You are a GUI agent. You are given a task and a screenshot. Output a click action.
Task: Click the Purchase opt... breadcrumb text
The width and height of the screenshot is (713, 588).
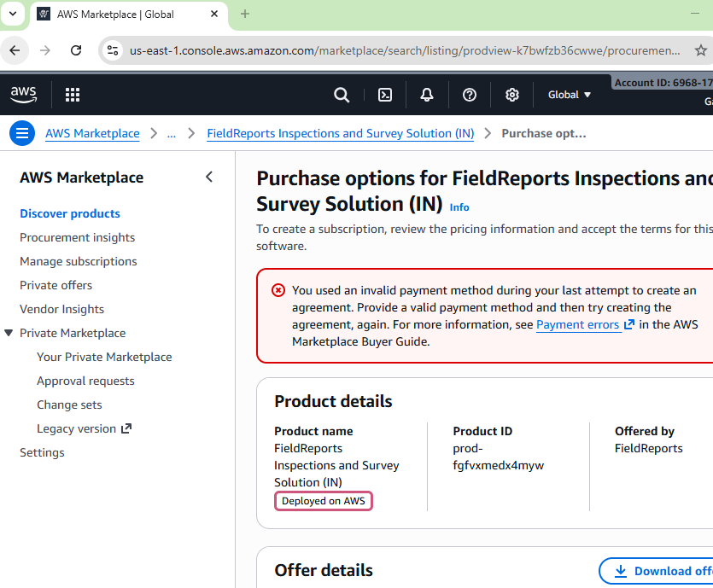[544, 134]
